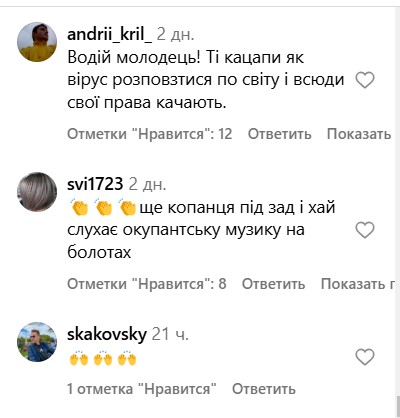
Task: Click the vertical scrollbar thumb at right edge
Action: pos(398,406)
